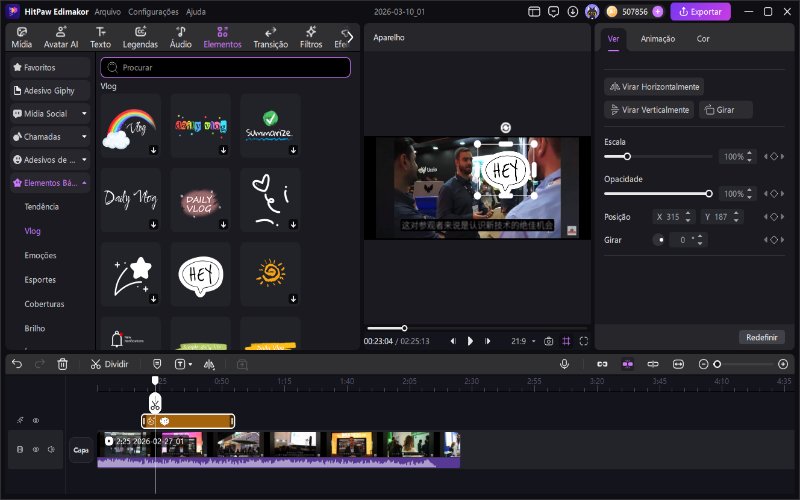Open the Avatar AI panel
800x500 pixels.
[62, 38]
